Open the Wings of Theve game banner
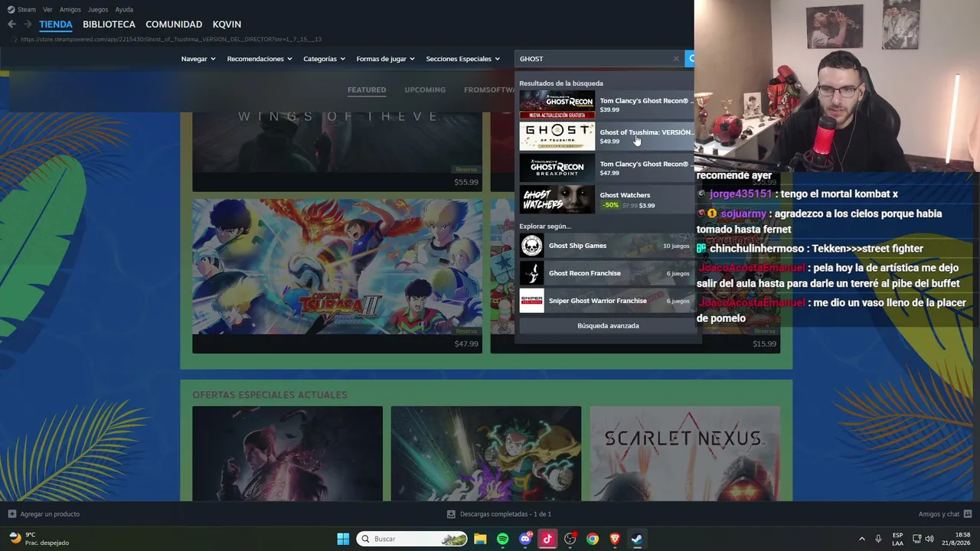 (x=338, y=143)
